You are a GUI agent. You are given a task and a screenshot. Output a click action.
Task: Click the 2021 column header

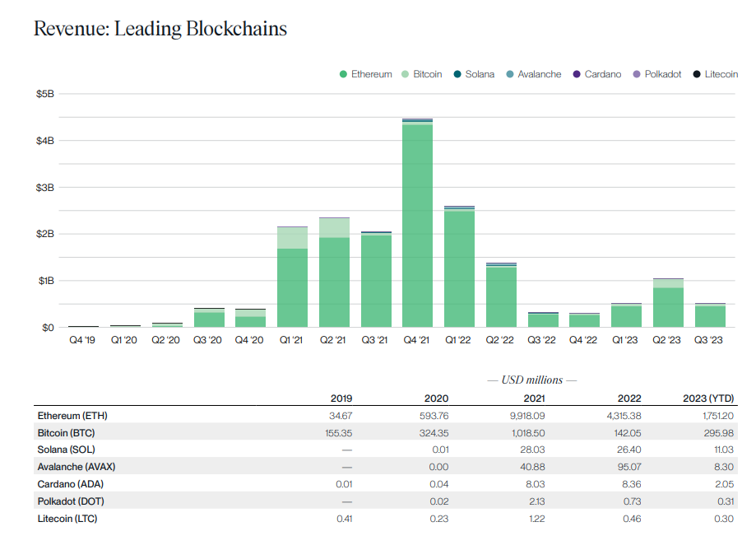[534, 399]
